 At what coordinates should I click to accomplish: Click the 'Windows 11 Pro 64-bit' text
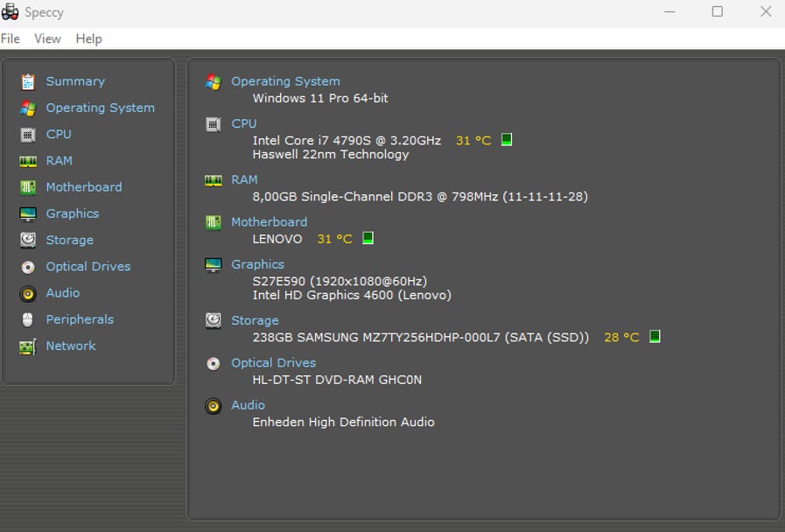click(x=320, y=99)
